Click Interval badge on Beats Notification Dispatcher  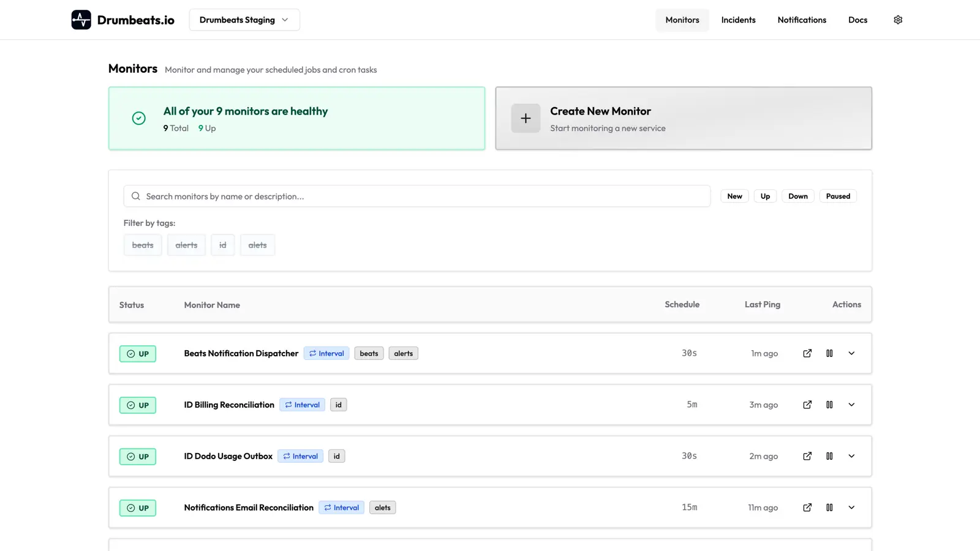pos(326,353)
